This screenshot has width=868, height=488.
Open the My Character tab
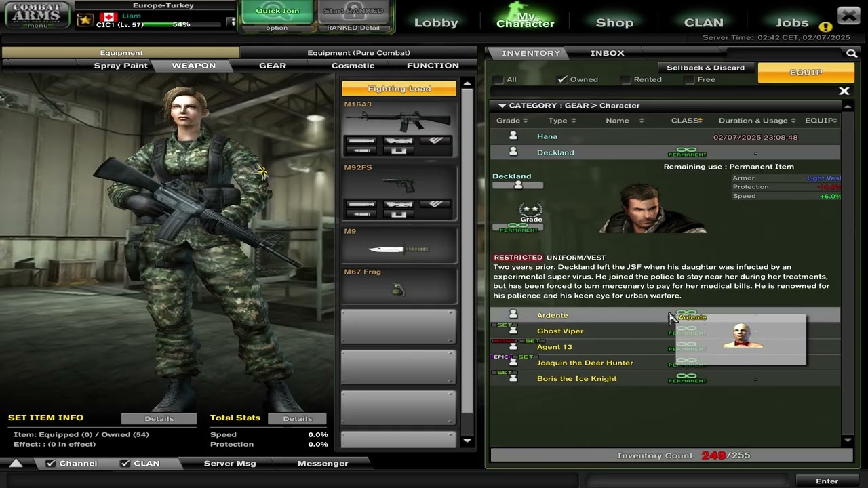click(526, 20)
